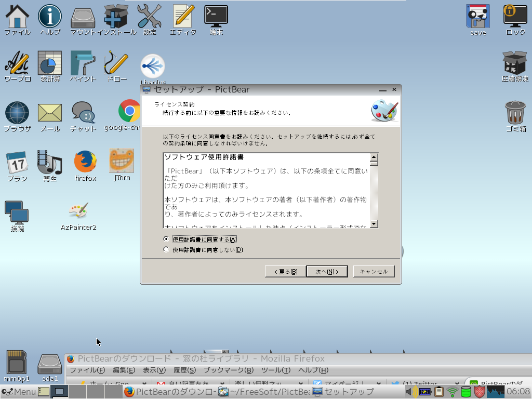
Task: Click the license scrollbar down arrow
Action: [x=374, y=223]
